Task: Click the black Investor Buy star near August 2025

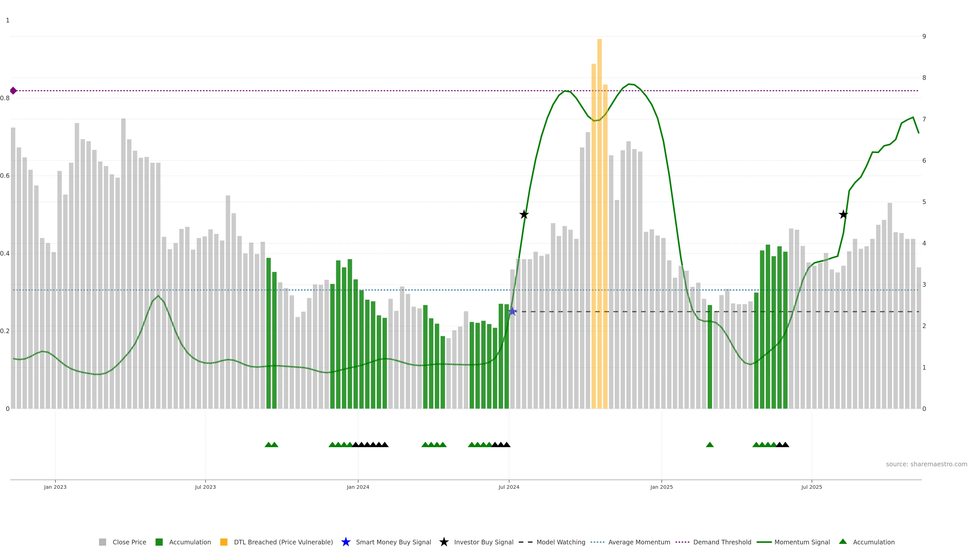Action: 843,215
